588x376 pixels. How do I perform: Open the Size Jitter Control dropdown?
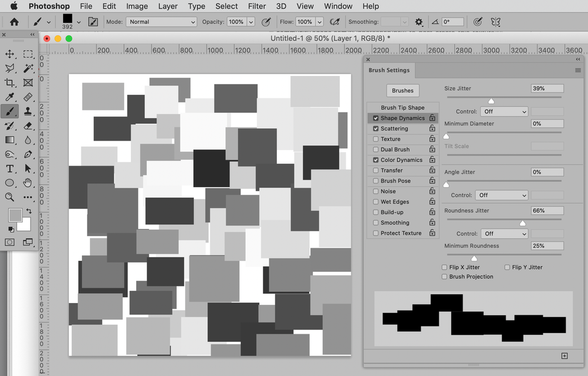click(504, 111)
